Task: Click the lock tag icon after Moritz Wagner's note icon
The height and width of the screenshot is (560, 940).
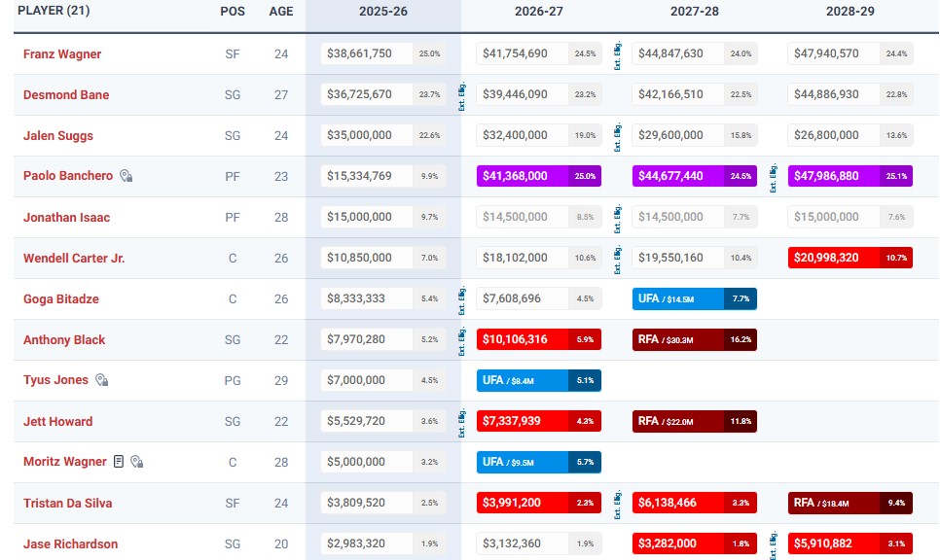Action: coord(136,461)
